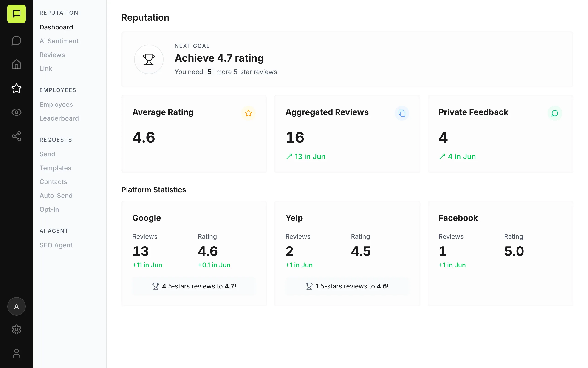Click Private Feedback card title

coord(473,112)
